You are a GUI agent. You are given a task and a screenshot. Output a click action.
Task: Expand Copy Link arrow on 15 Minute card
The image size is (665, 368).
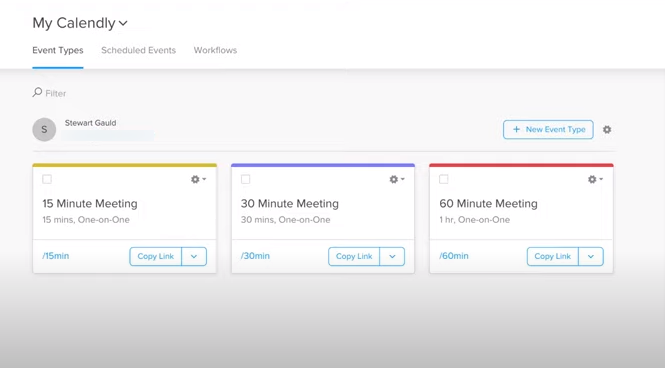click(x=194, y=256)
